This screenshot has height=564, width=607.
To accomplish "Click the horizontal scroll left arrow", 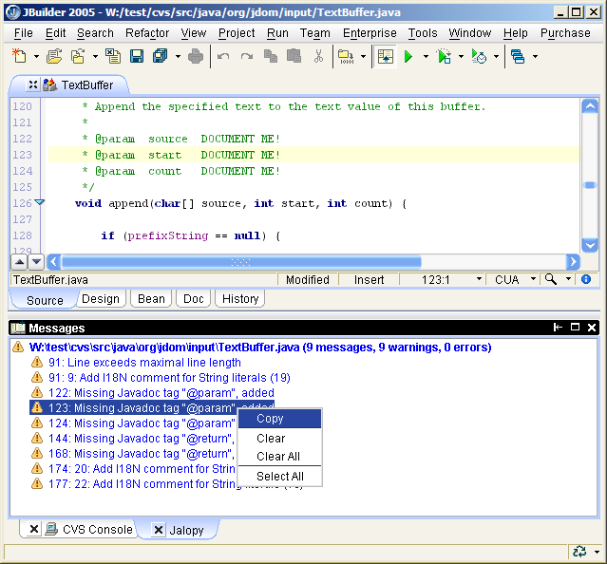I will coord(54,262).
